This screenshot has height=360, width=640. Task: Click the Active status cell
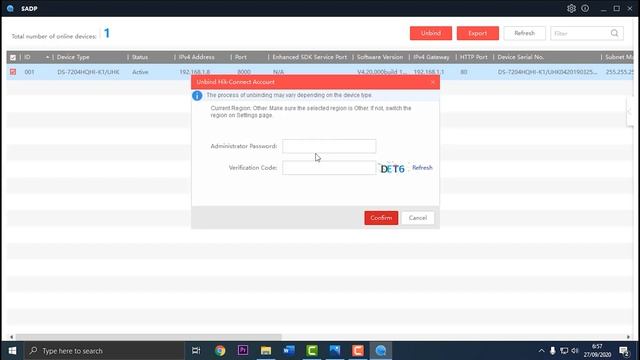(x=140, y=72)
